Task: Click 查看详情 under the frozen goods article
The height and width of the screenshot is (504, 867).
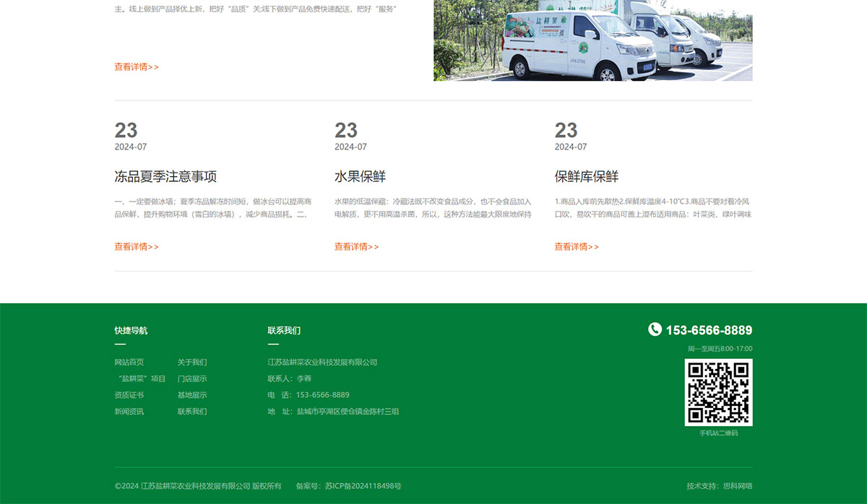Action: tap(134, 247)
